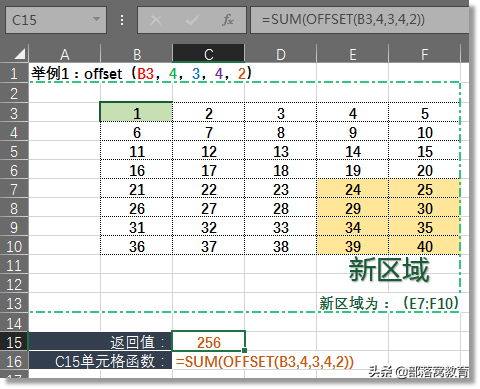Image resolution: width=480 pixels, height=389 pixels.
Task: Click the highlighted cell with 29
Action: [353, 208]
